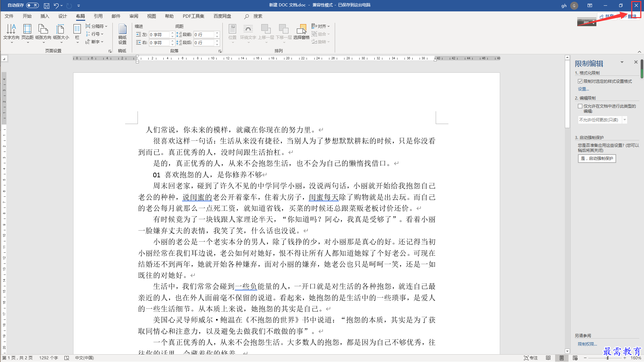Click the gh user account avatar
This screenshot has height=362, width=644.
[x=574, y=6]
